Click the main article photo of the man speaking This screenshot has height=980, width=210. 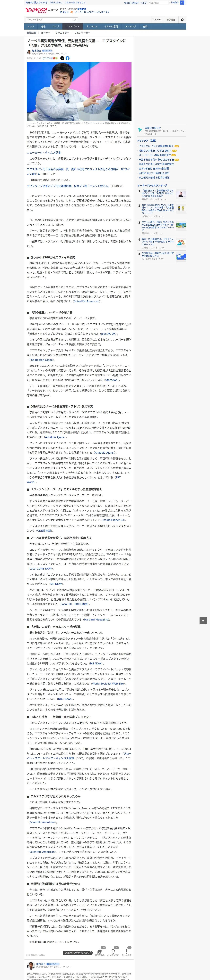[x=79, y=91]
